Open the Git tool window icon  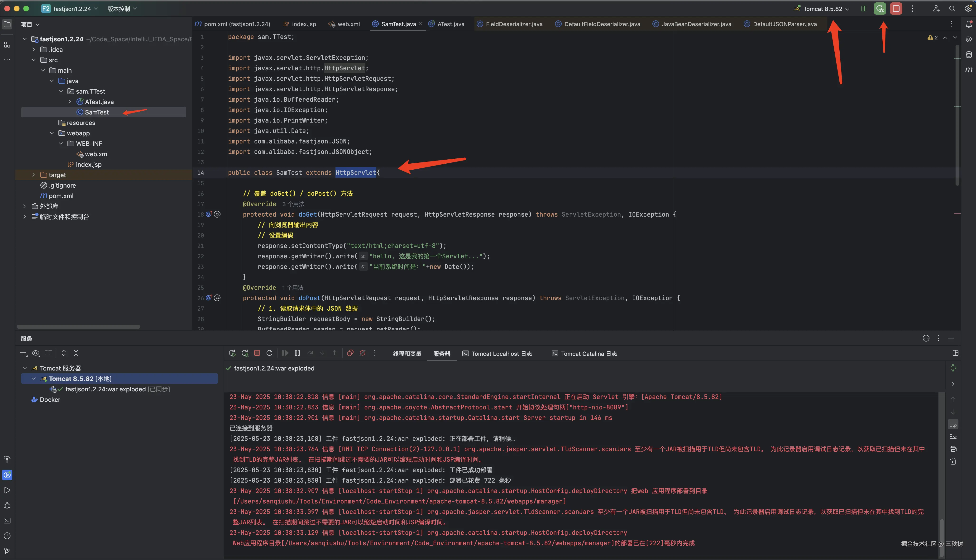[x=7, y=551]
